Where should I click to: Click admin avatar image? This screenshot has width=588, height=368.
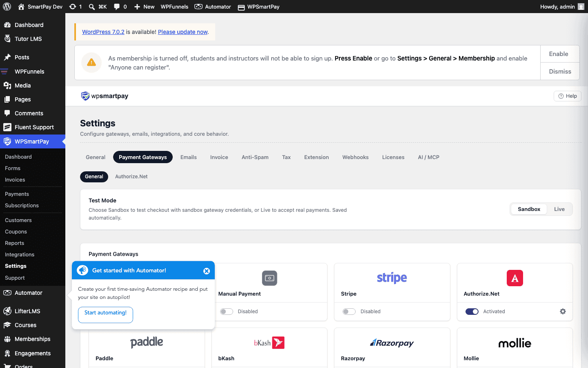581,7
